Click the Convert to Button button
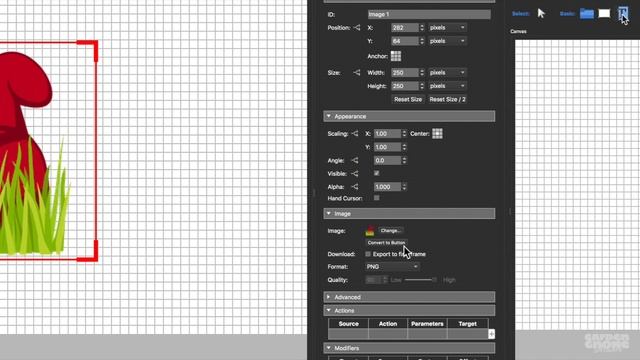 386,242
